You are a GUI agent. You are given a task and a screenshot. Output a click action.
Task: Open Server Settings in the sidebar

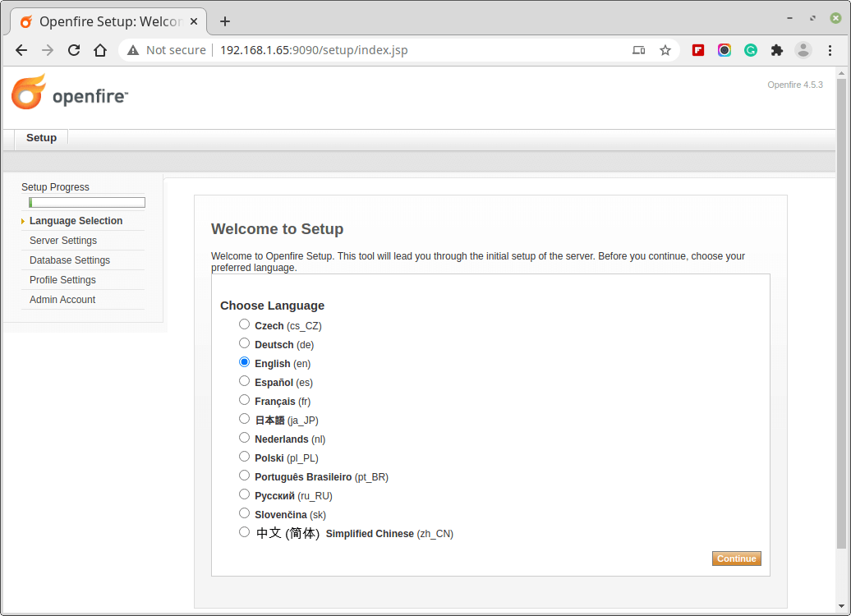tap(63, 241)
